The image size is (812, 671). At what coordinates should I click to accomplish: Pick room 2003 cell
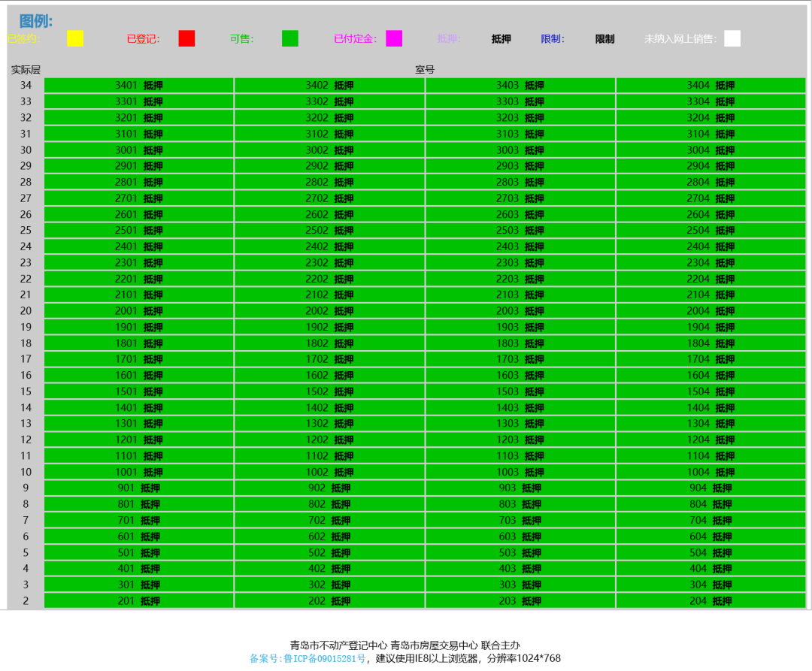520,311
